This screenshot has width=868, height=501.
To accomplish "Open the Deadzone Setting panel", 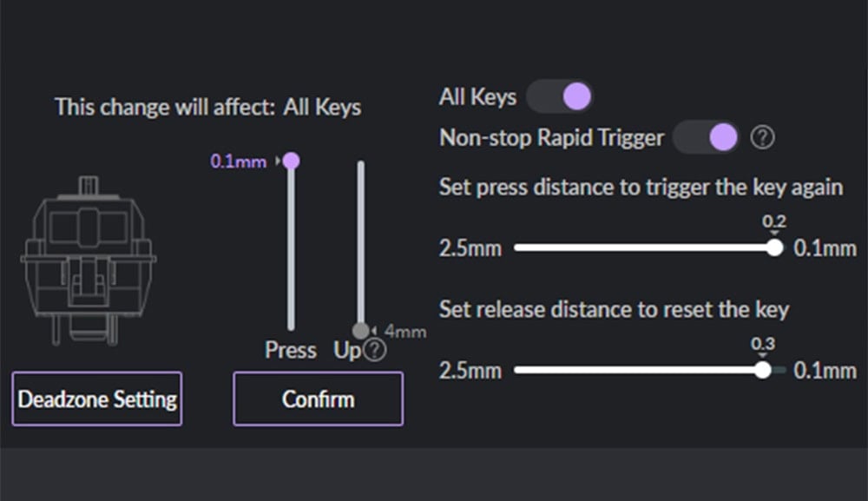I will (97, 399).
